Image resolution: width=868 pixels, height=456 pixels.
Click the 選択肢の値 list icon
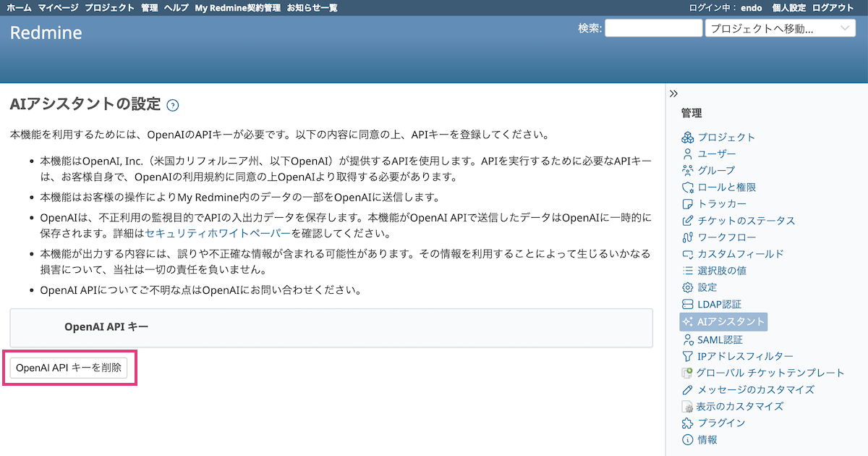pyautogui.click(x=687, y=271)
